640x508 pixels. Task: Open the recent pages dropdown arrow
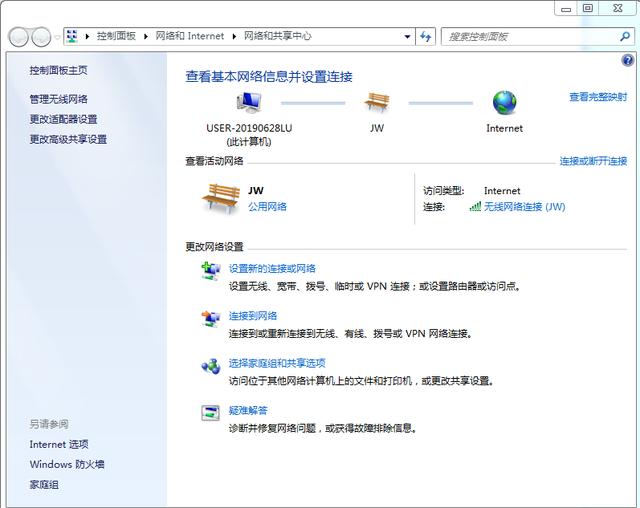point(57,37)
